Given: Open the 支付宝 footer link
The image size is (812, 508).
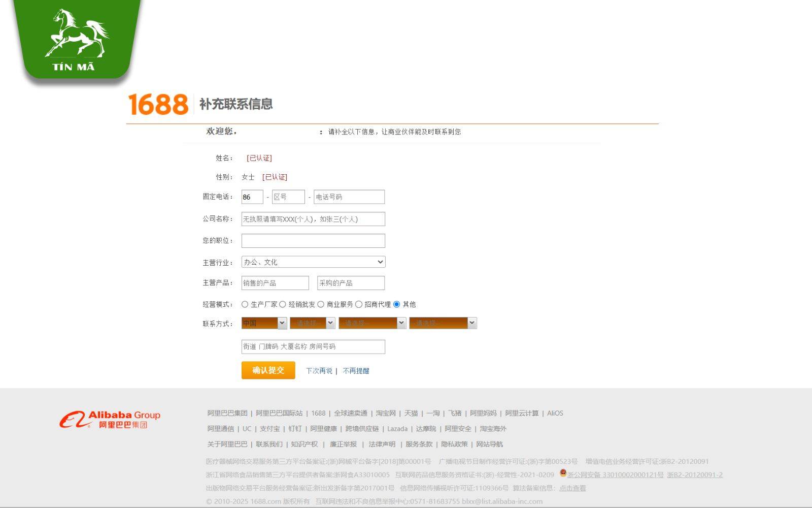Looking at the screenshot, I should (x=269, y=429).
